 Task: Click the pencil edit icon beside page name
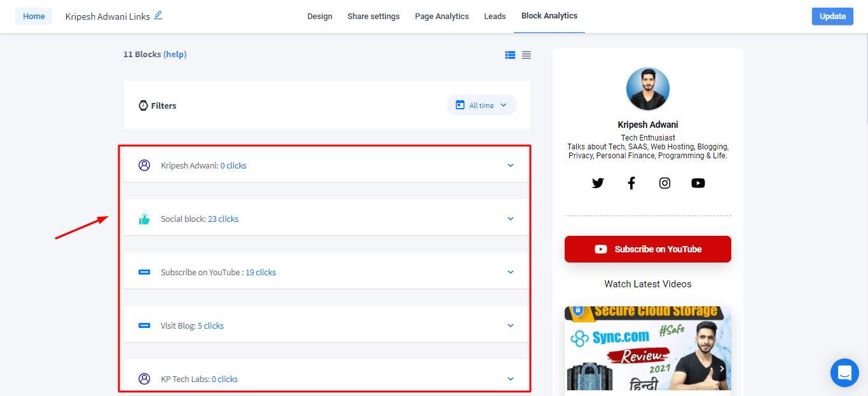click(x=158, y=15)
